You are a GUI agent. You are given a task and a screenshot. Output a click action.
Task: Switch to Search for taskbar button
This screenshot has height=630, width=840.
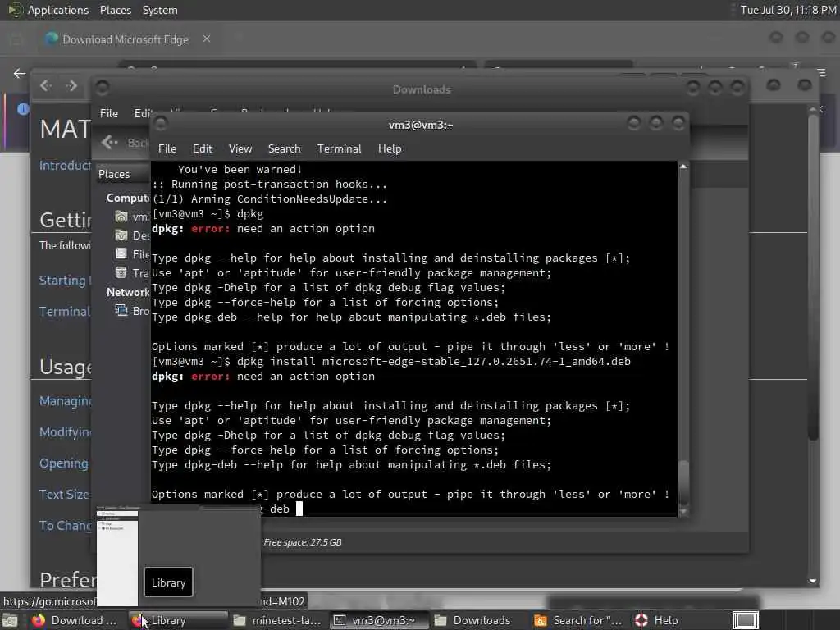[578, 620]
